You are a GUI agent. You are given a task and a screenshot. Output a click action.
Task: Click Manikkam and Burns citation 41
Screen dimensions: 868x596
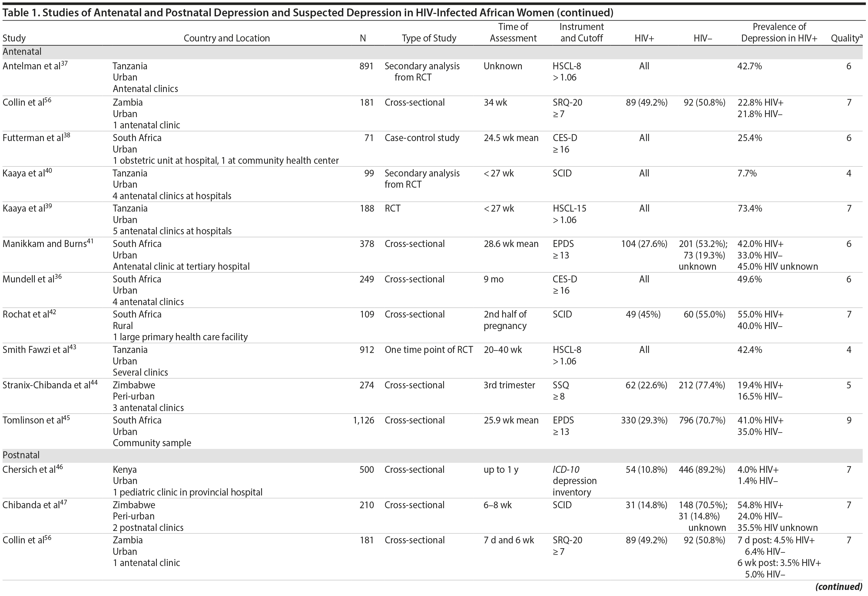pos(90,241)
